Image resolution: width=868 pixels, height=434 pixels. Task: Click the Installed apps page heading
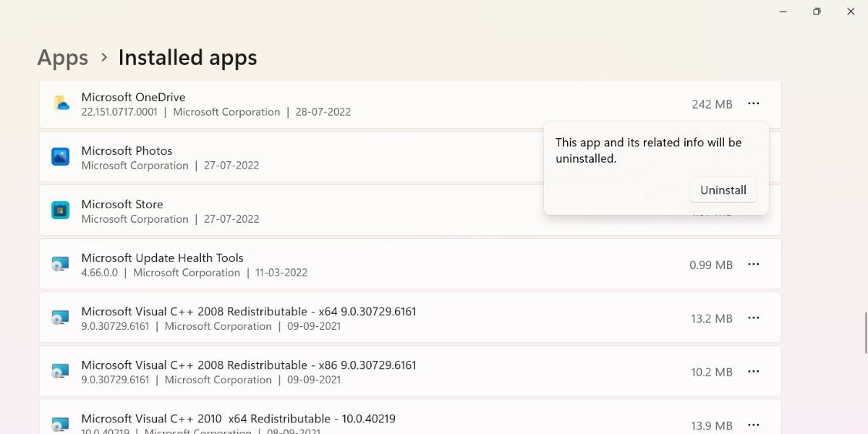click(187, 58)
